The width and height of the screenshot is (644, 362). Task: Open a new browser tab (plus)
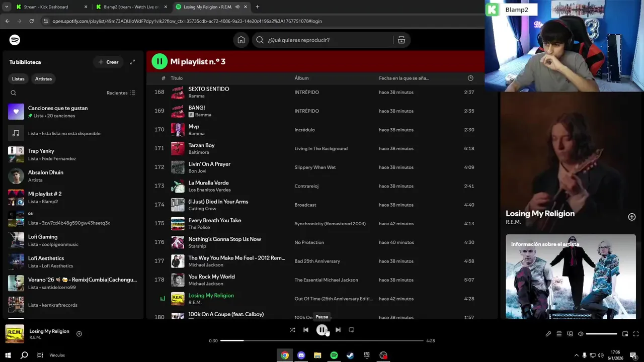pos(258,7)
